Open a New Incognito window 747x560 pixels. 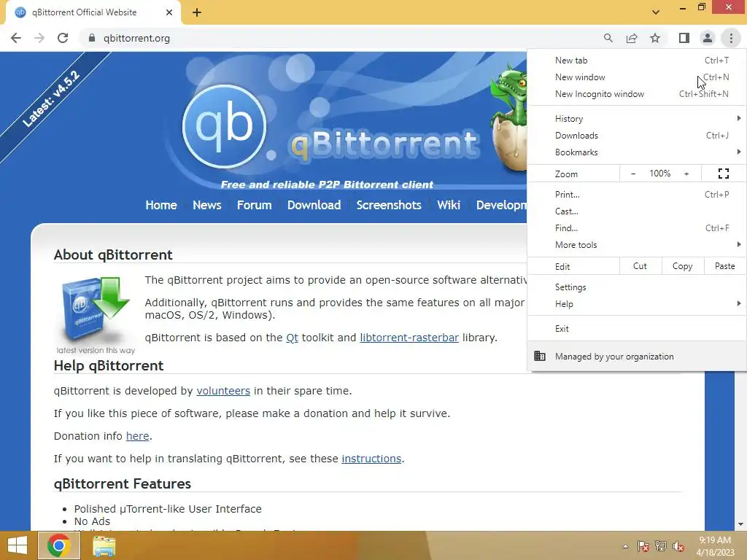coord(637,94)
